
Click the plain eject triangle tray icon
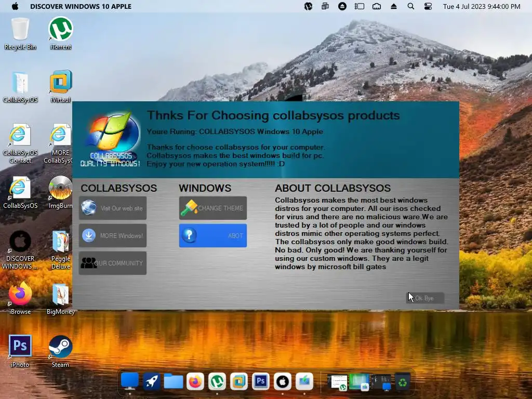[x=394, y=6]
